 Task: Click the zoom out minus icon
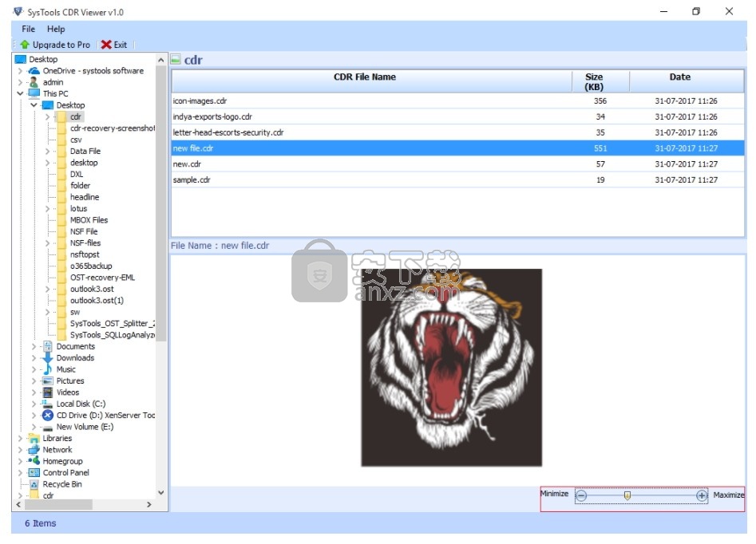[581, 495]
